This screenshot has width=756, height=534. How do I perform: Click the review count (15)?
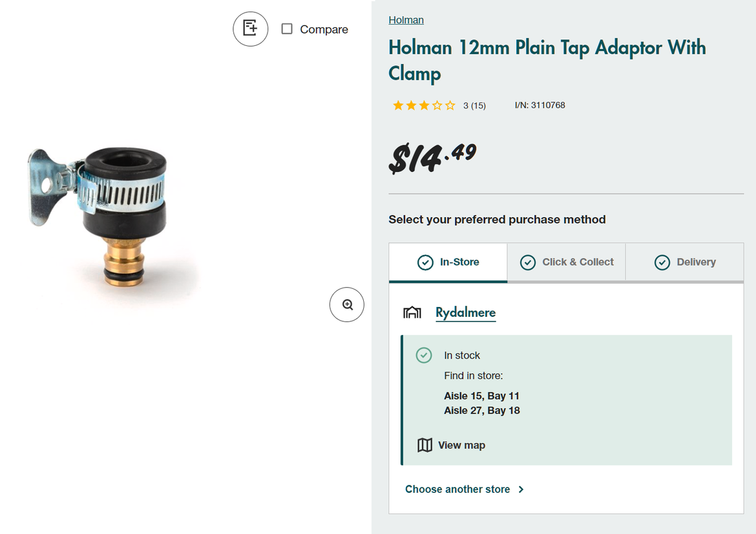tap(478, 105)
